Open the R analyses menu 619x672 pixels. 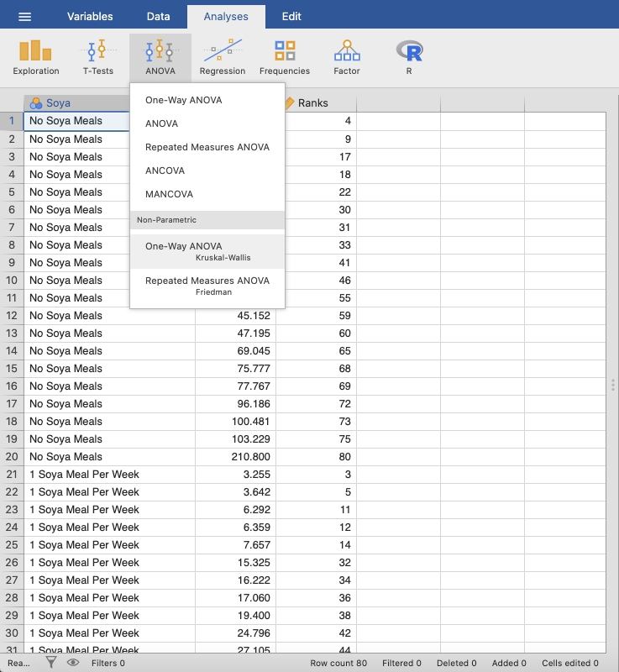(409, 57)
